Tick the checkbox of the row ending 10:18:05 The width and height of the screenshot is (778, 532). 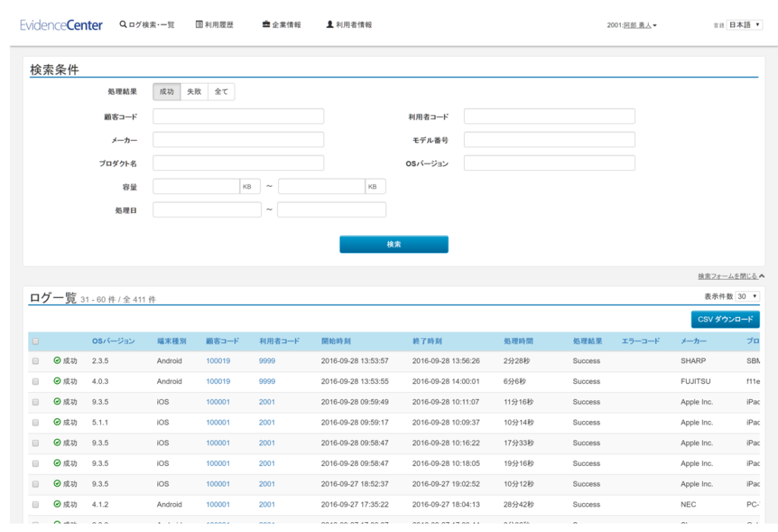(35, 464)
